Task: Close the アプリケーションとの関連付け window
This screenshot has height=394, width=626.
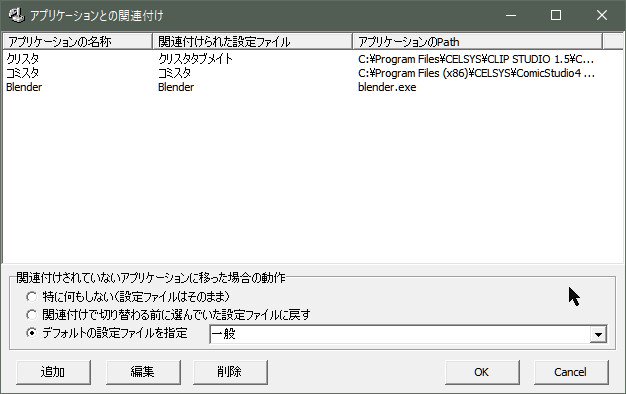Action: tap(602, 15)
